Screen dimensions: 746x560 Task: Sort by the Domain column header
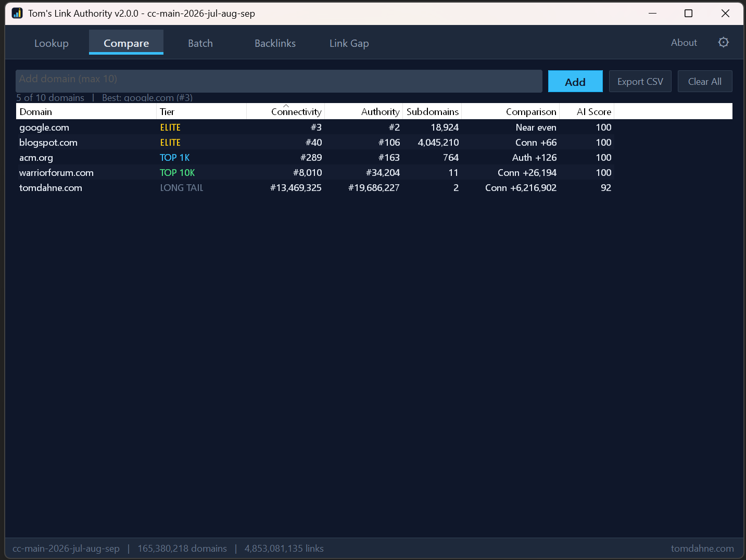point(86,112)
